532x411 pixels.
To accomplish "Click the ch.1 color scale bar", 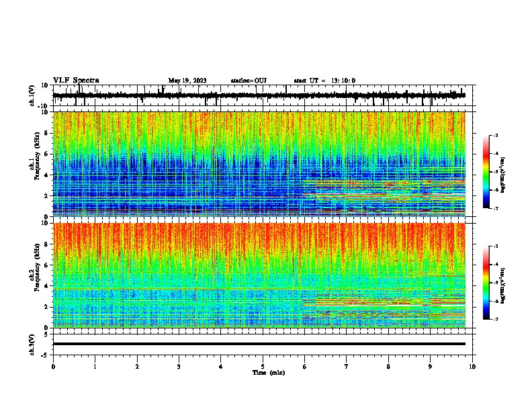I will 486,172.
